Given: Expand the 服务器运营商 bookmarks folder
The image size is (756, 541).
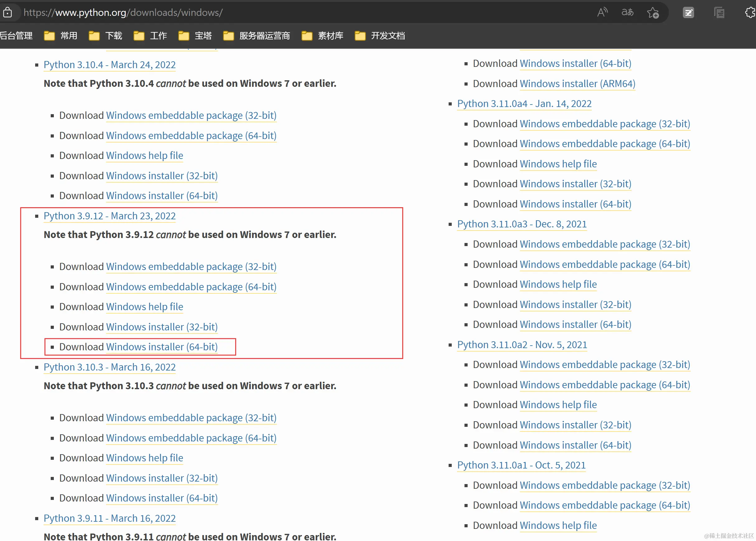Looking at the screenshot, I should [x=256, y=36].
